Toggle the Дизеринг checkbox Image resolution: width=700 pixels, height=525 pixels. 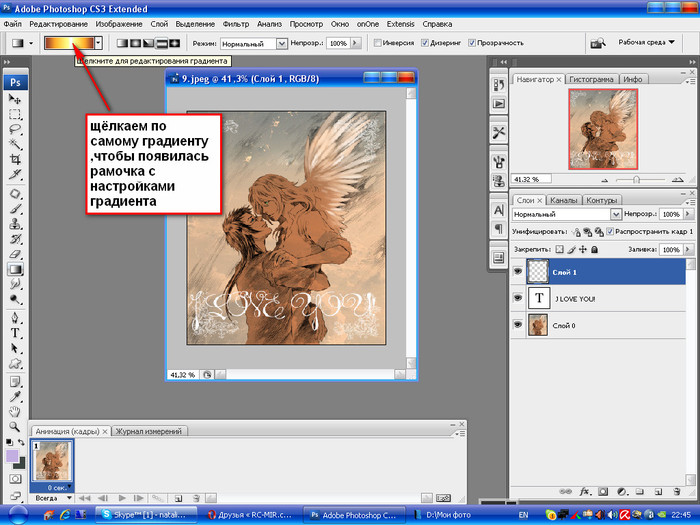click(x=425, y=43)
